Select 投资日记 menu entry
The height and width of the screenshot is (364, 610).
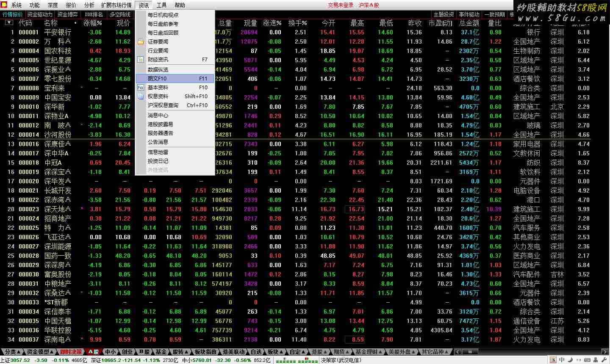coord(175,161)
